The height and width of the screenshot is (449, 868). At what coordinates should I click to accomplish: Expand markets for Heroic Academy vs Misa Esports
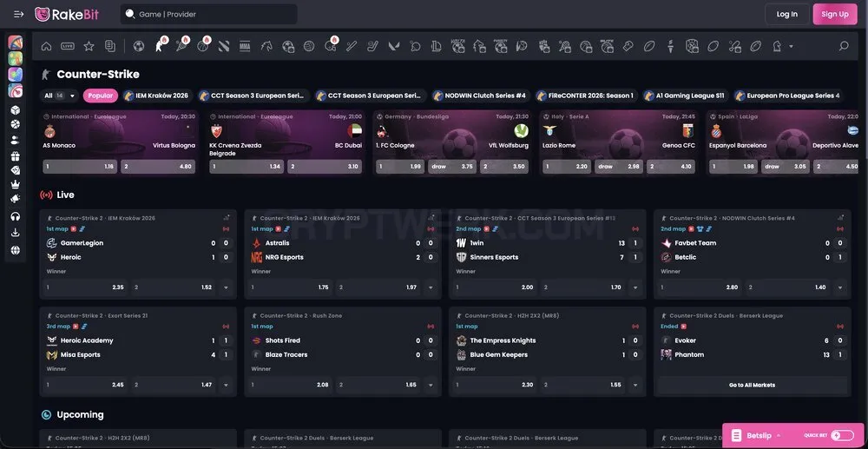coord(226,385)
